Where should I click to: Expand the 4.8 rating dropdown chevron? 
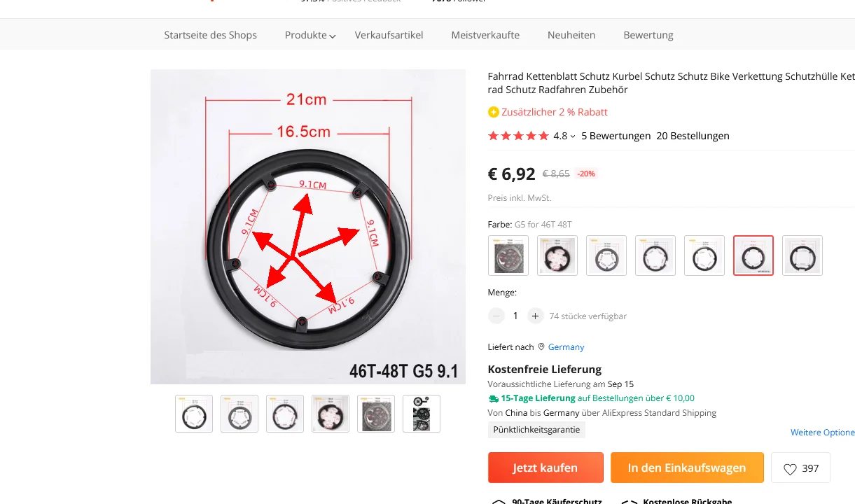573,136
